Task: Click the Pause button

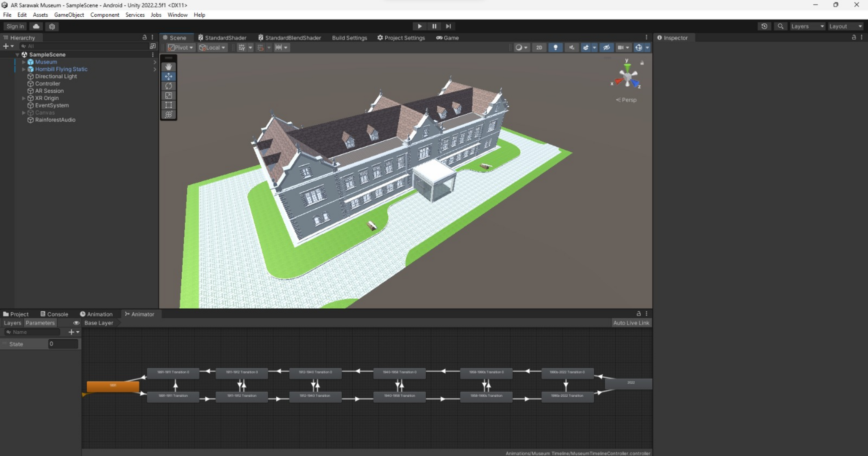Action: (434, 26)
